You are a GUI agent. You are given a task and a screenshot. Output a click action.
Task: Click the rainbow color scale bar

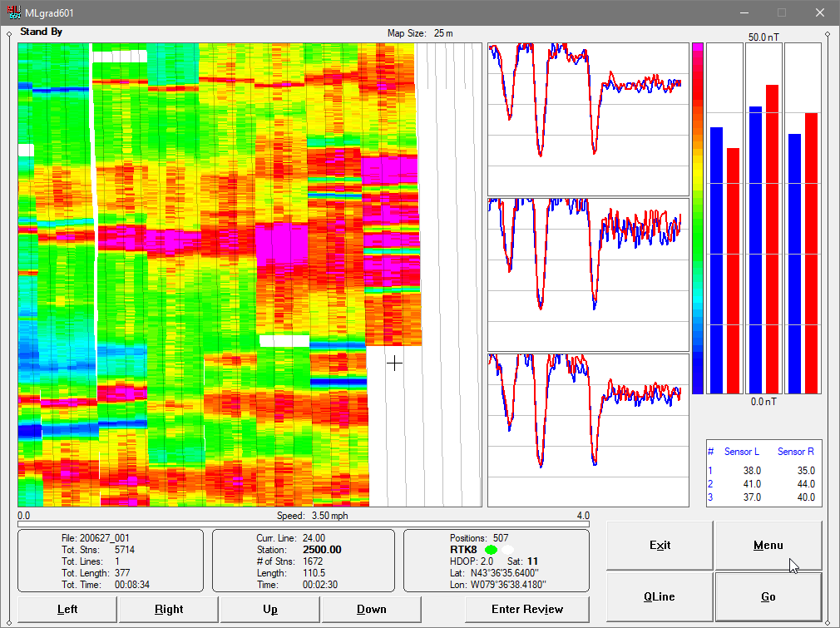pos(698,219)
